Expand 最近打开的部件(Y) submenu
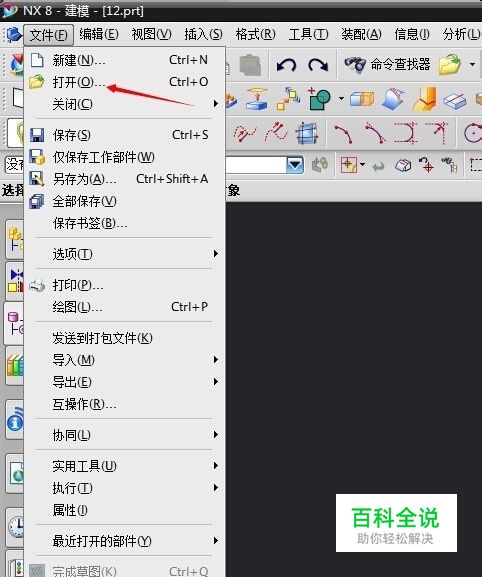The width and height of the screenshot is (482, 577). (124, 541)
